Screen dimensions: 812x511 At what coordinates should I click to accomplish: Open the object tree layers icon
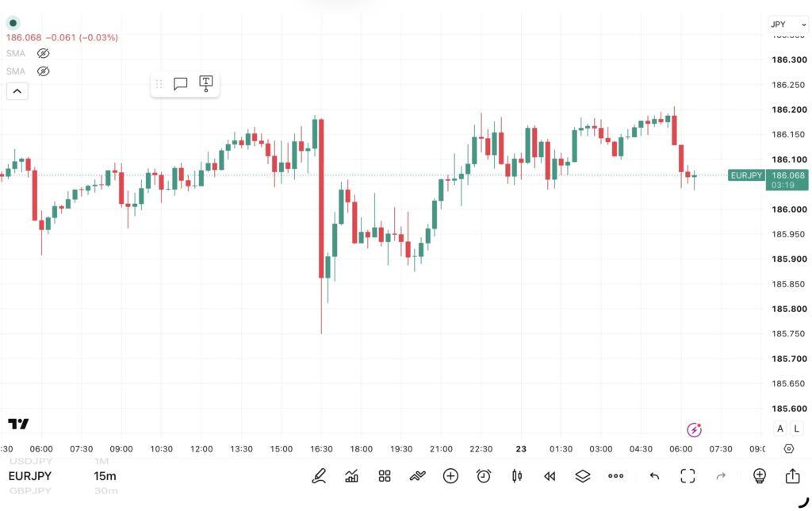click(583, 476)
